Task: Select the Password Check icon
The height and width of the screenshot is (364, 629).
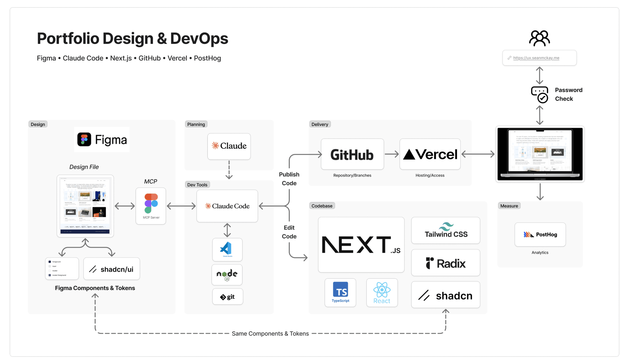Action: (540, 95)
